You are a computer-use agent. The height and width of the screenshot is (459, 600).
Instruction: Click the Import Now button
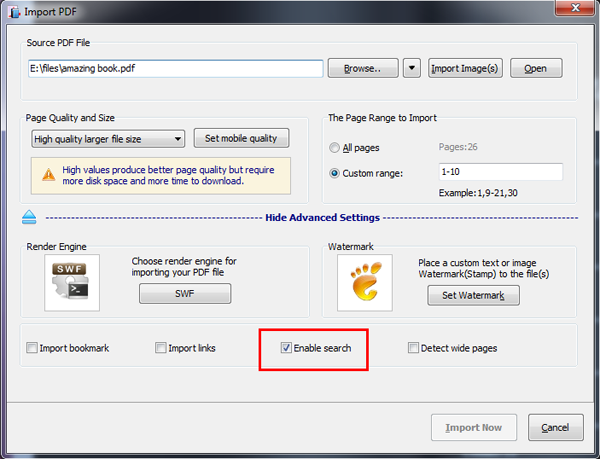tap(474, 427)
